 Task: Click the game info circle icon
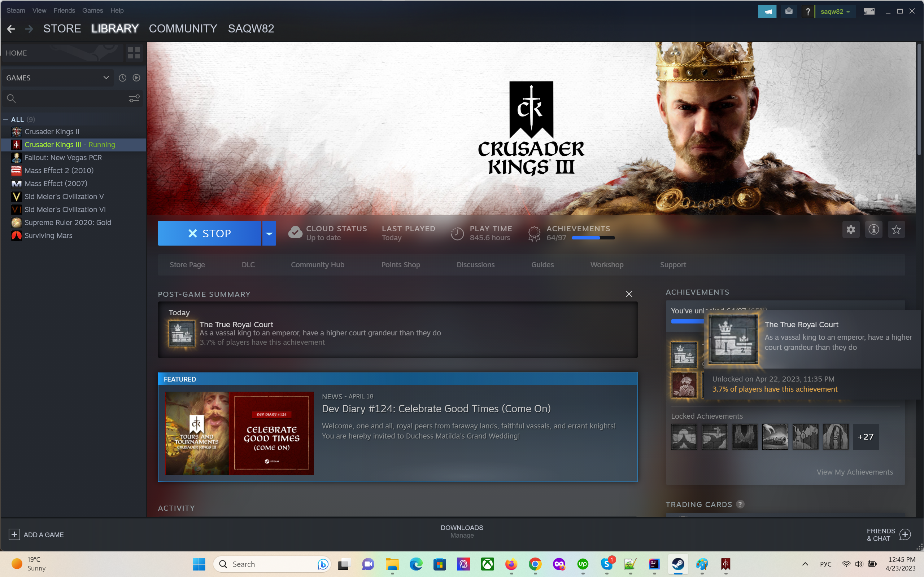point(873,229)
